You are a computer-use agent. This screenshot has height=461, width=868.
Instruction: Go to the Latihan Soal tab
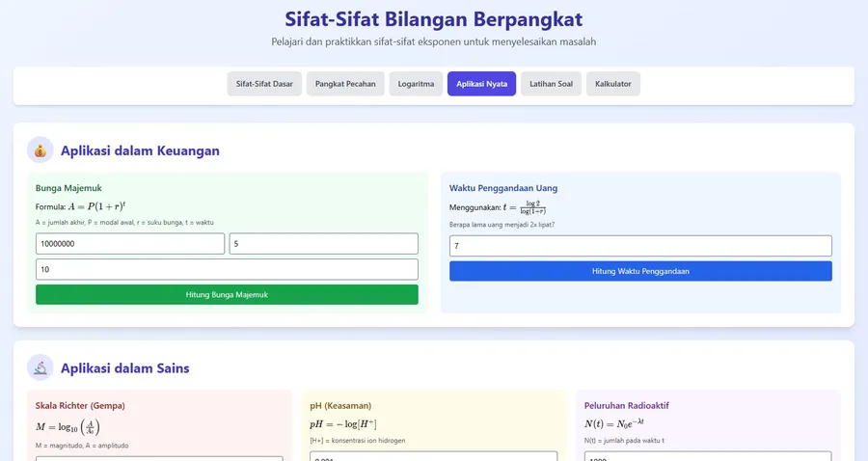(x=551, y=84)
